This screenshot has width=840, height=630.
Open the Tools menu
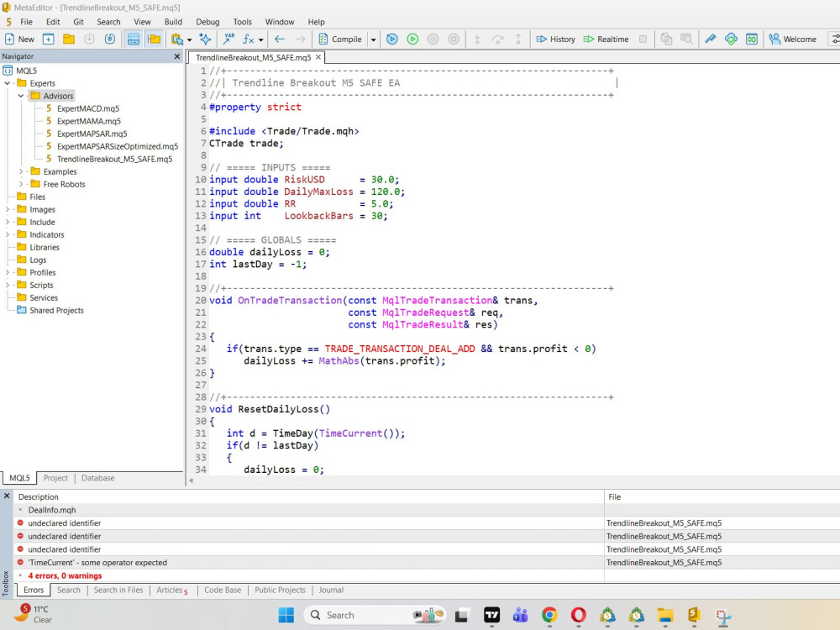pos(242,22)
